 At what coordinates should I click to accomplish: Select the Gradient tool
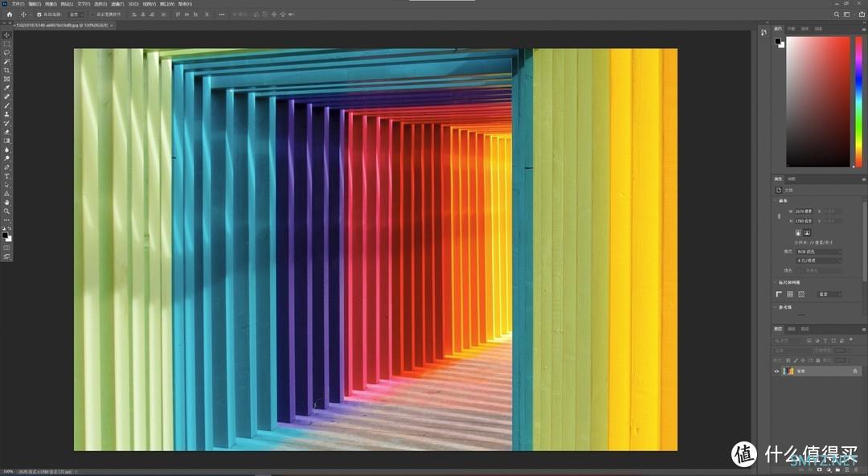[7, 142]
